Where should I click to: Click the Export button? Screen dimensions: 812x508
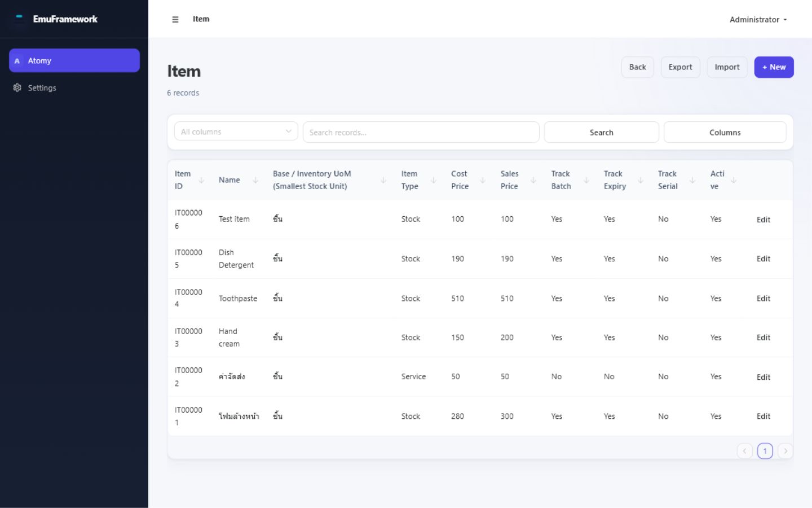coord(681,67)
